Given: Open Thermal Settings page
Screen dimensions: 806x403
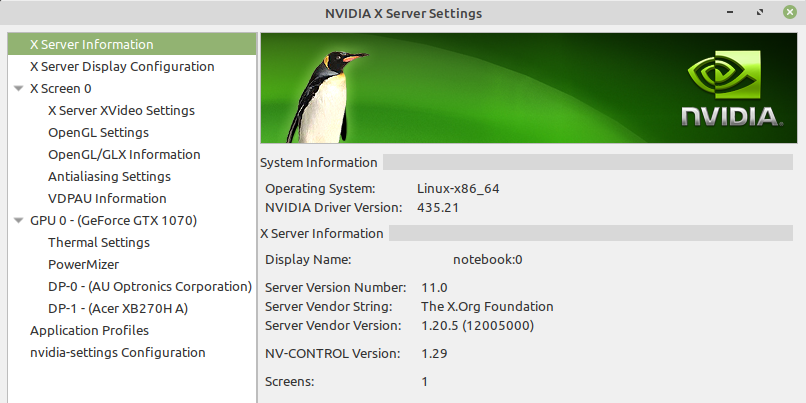Looking at the screenshot, I should [99, 243].
